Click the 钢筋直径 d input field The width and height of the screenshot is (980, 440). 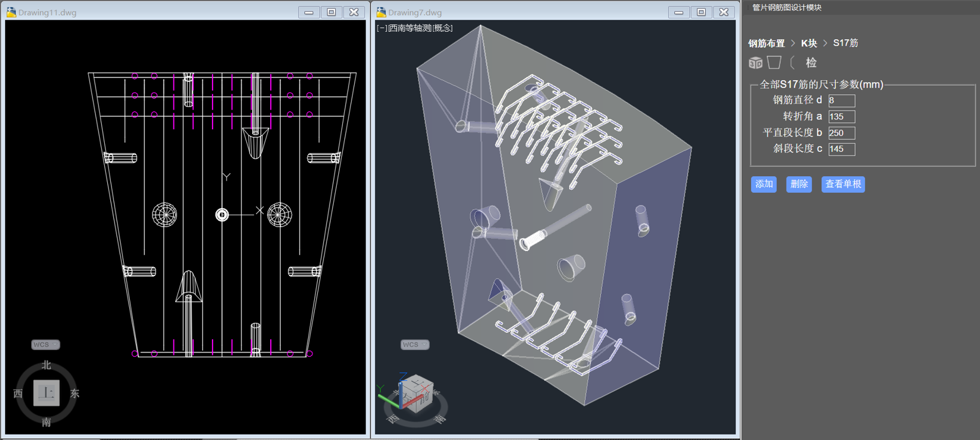coord(842,100)
